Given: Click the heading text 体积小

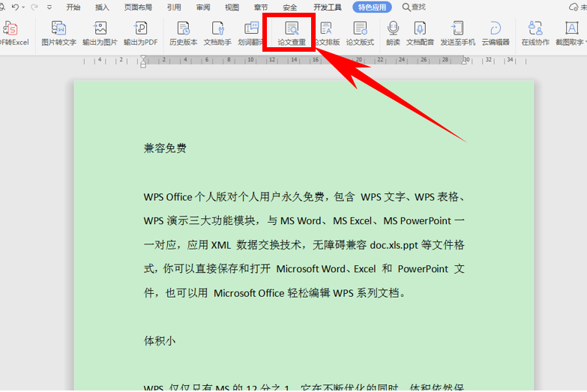Looking at the screenshot, I should tap(160, 341).
